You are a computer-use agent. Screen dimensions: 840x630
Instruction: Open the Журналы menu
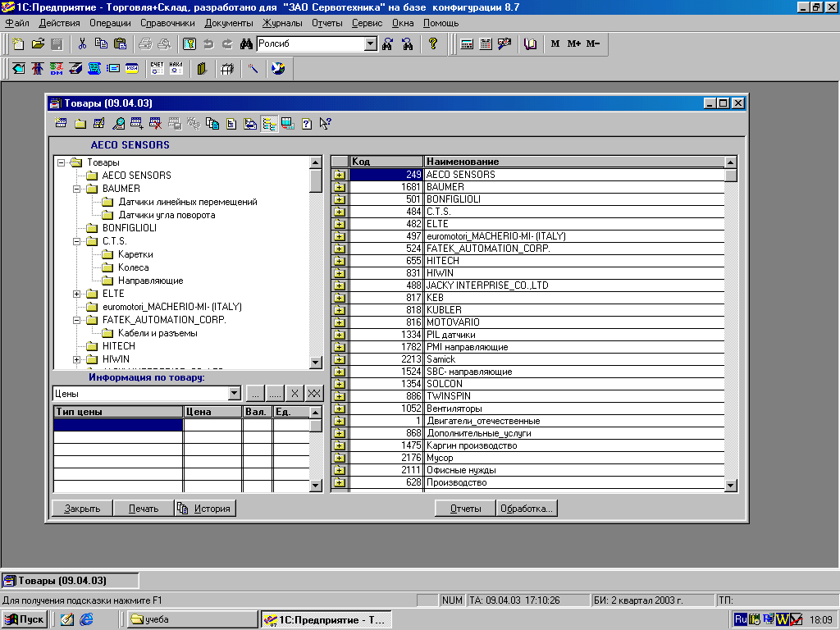[x=283, y=23]
